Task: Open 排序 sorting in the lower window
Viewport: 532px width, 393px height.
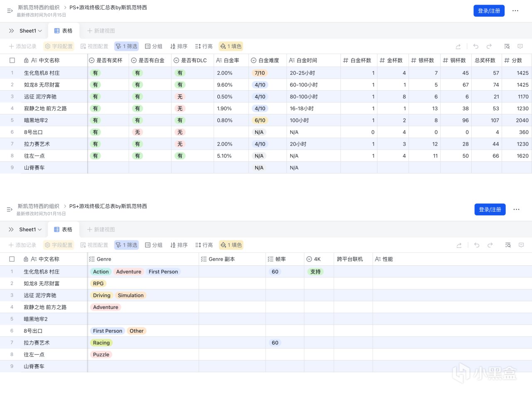Action: click(x=179, y=245)
